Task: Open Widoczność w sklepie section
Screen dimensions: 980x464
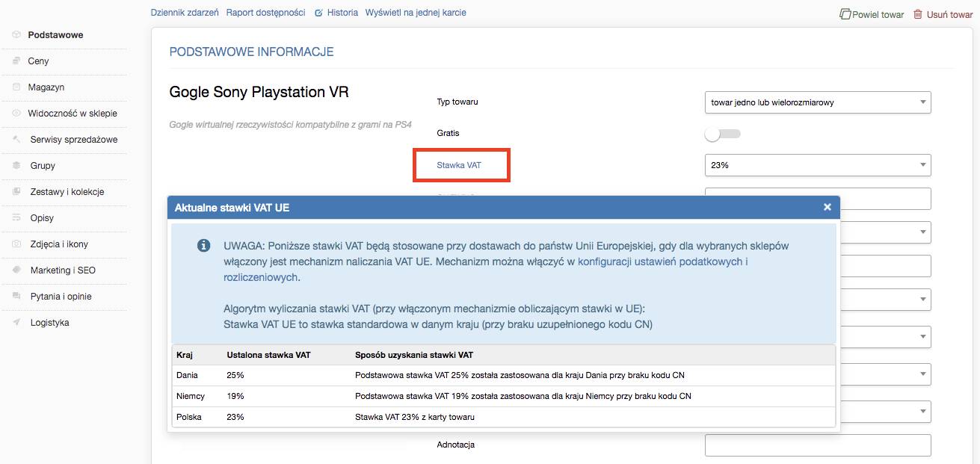Action: [x=73, y=114]
